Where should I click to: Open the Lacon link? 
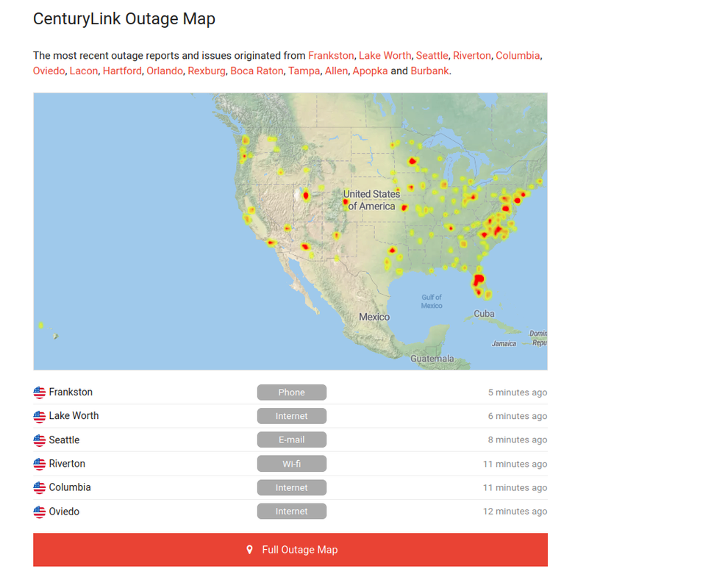point(84,71)
